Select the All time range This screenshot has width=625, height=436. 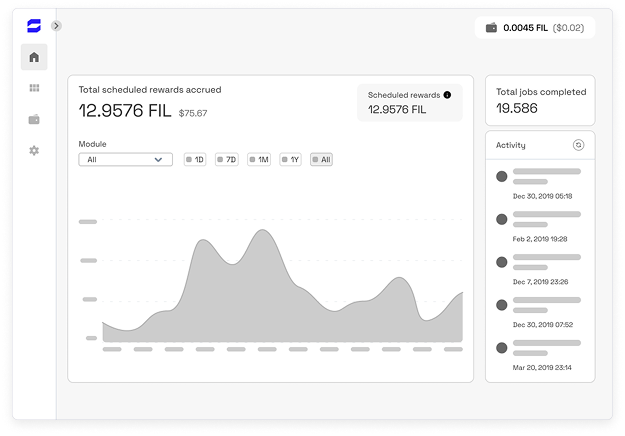click(321, 159)
